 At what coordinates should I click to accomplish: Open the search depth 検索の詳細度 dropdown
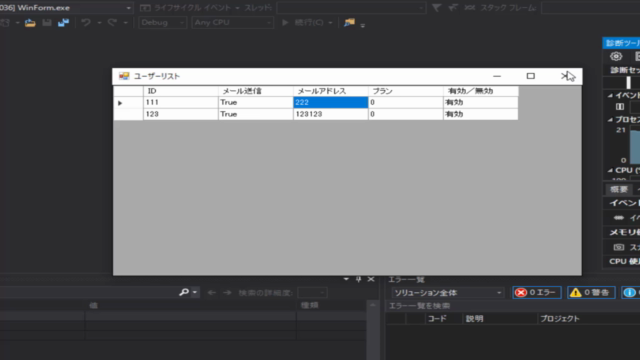coord(312,293)
